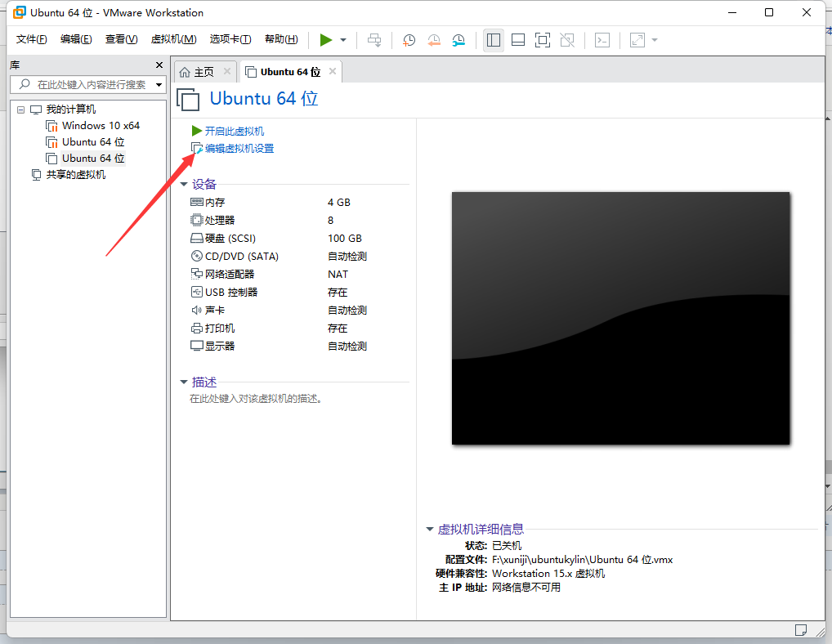The width and height of the screenshot is (832, 644).
Task: Click the stretch guest display icon
Action: [x=637, y=40]
